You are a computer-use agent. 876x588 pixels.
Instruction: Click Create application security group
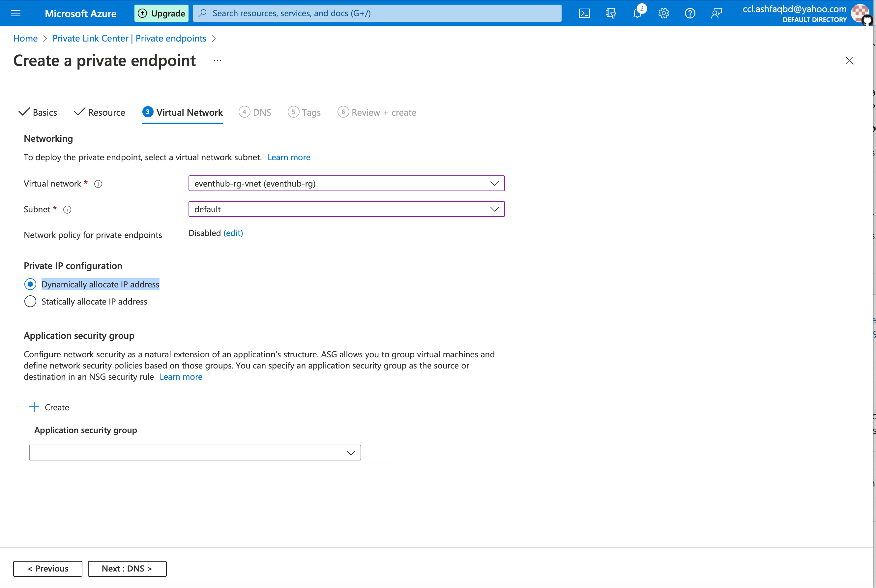[x=49, y=407]
